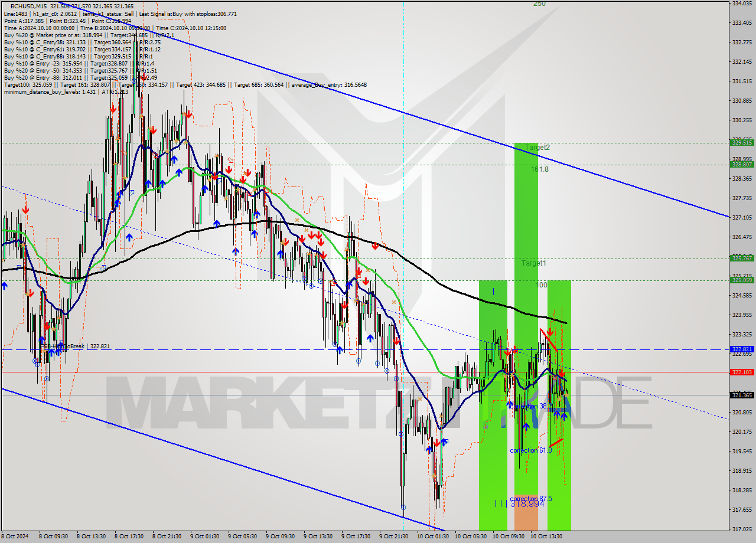Select the Target1 label
Screen dimensions: 756x543
tap(533, 263)
